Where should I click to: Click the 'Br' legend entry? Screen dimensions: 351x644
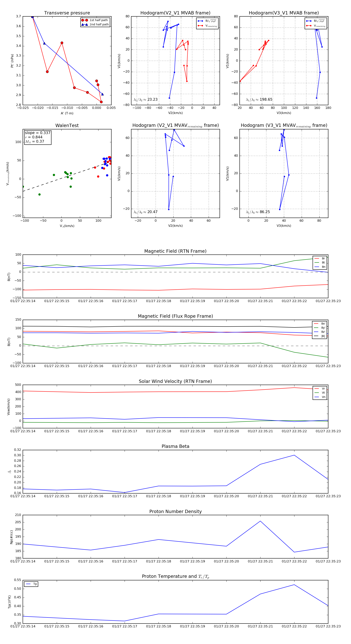tap(320, 259)
